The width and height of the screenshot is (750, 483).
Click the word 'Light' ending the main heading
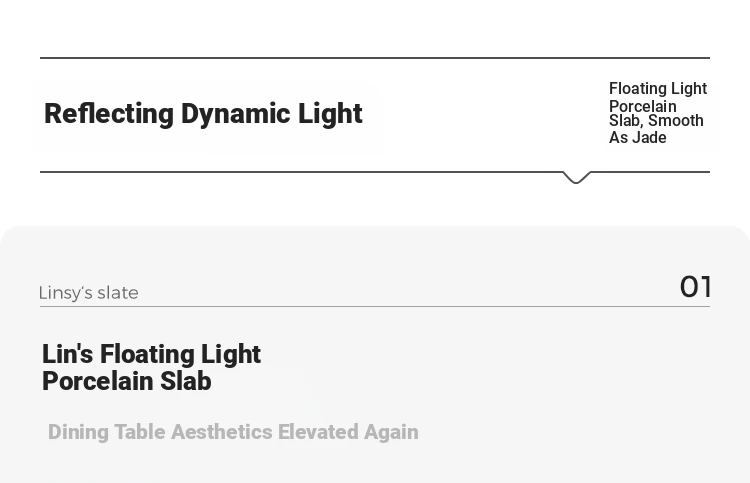click(x=330, y=114)
